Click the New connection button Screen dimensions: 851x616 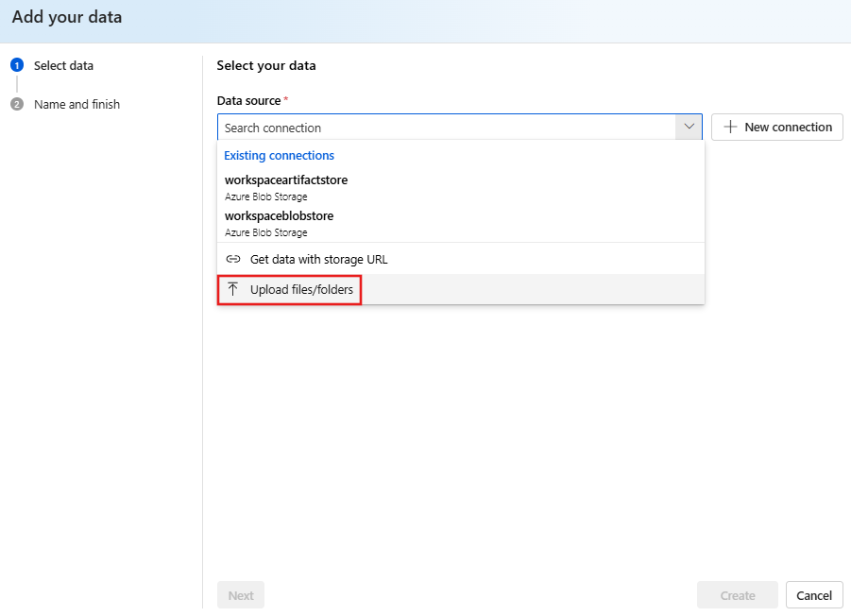[x=776, y=127]
